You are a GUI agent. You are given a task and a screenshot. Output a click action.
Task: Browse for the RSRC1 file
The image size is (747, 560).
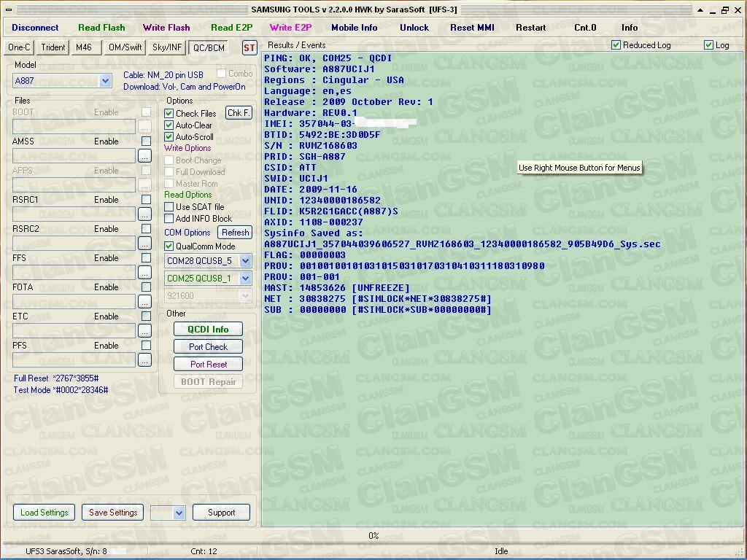145,214
